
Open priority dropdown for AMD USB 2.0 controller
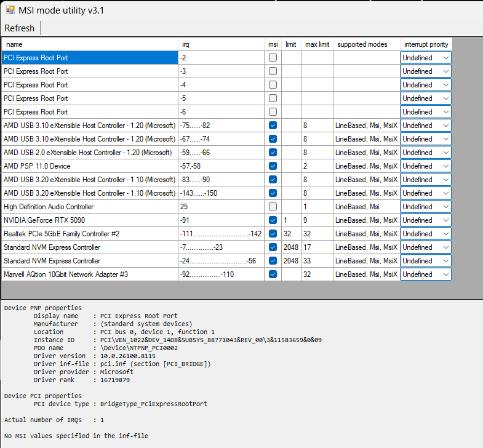(426, 153)
